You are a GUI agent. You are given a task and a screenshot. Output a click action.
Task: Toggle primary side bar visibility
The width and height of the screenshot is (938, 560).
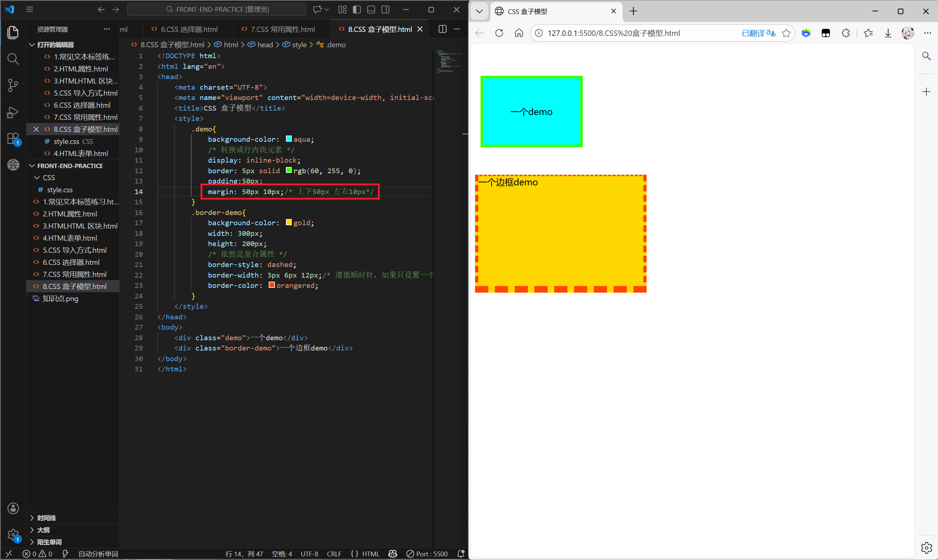tap(357, 10)
